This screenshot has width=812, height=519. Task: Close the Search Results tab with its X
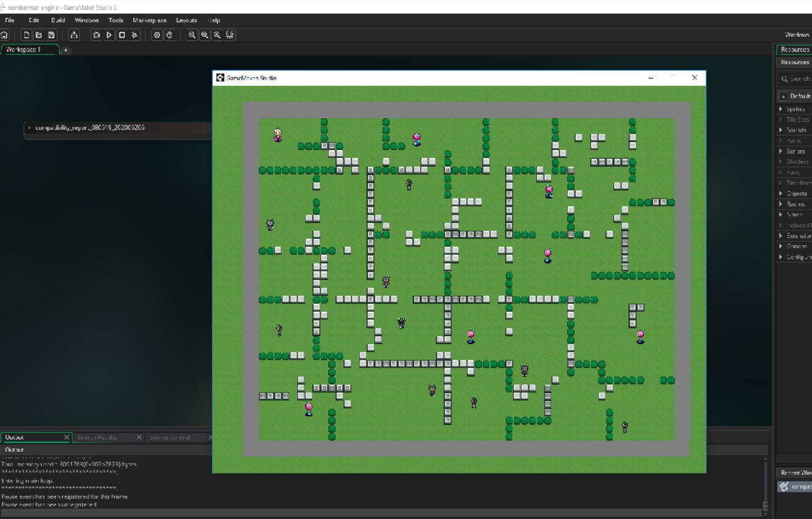139,437
